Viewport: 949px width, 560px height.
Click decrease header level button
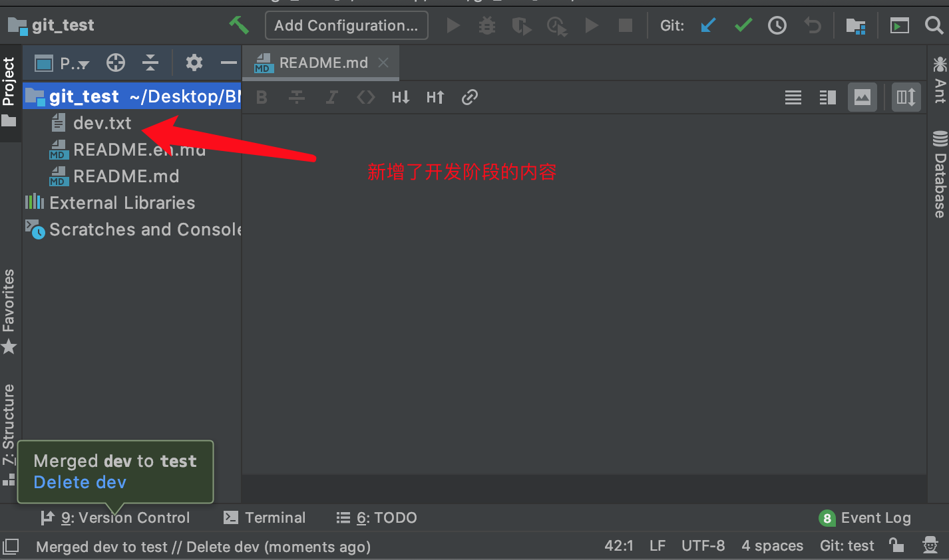[x=401, y=97]
